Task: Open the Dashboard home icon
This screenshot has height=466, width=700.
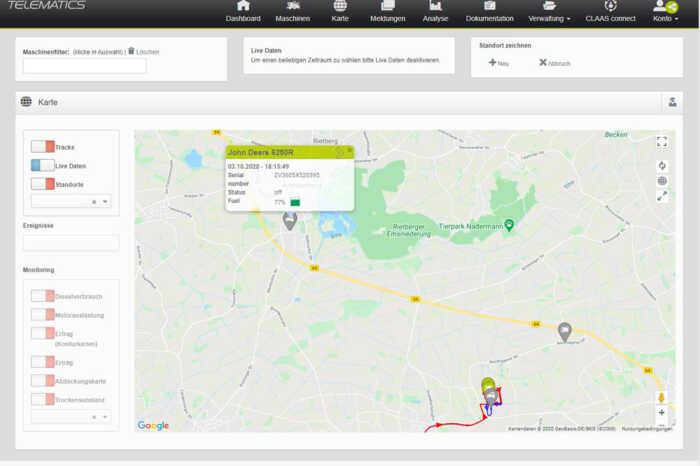Action: click(x=243, y=6)
